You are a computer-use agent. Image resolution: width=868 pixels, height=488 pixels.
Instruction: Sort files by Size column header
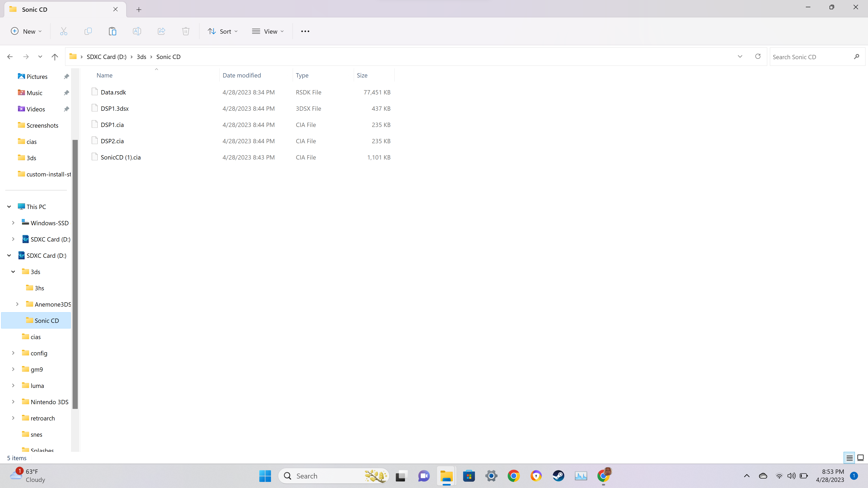362,75
